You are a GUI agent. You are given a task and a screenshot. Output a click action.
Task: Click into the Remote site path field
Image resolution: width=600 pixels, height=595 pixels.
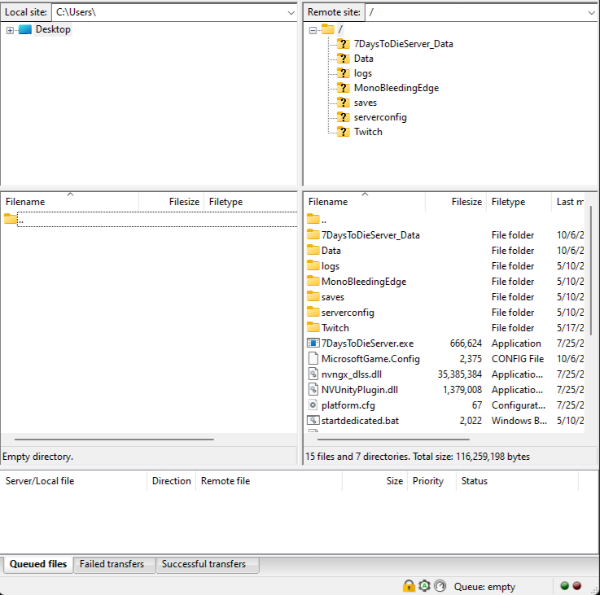click(x=470, y=12)
